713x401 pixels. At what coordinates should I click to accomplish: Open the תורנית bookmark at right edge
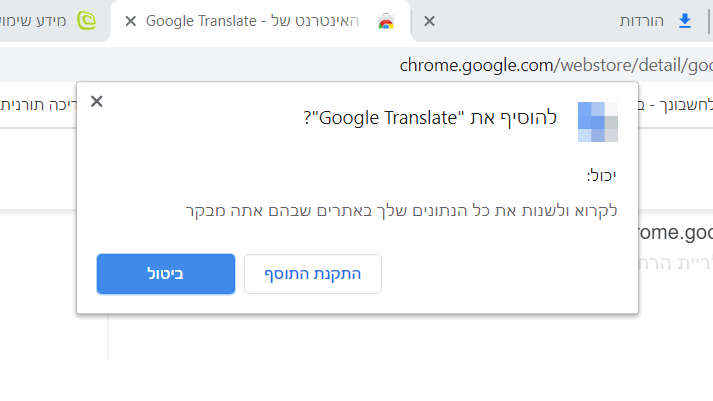[35, 102]
